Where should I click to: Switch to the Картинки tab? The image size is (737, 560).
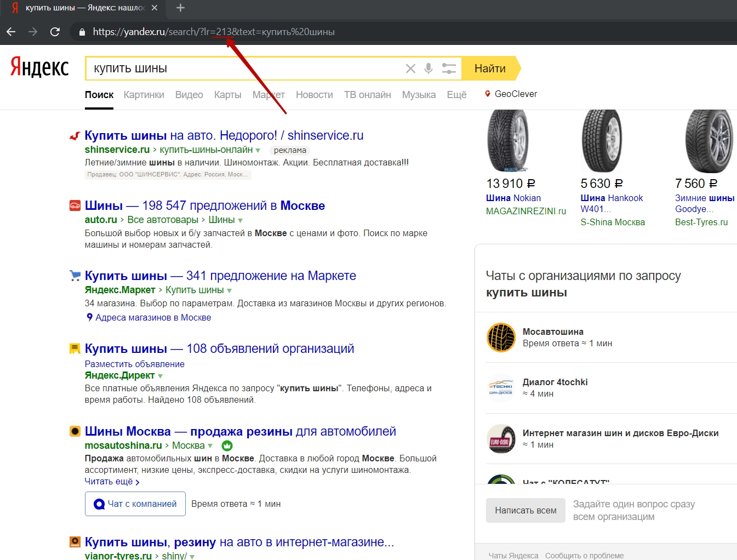coord(144,95)
